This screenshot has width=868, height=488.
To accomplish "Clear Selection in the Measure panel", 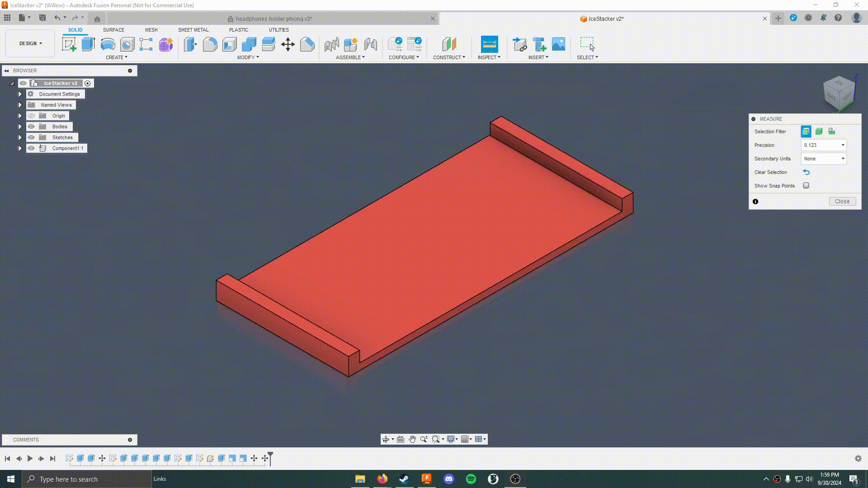I will click(807, 172).
